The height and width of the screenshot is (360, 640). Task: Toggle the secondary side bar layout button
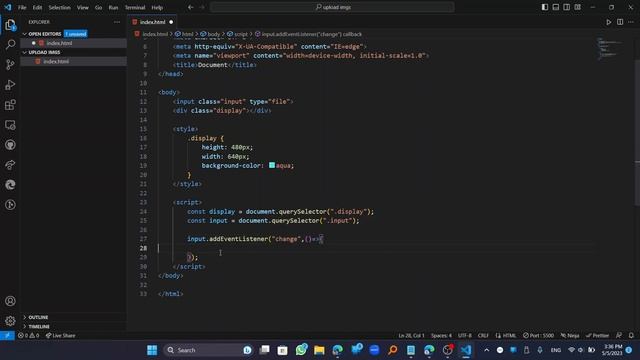point(567,7)
